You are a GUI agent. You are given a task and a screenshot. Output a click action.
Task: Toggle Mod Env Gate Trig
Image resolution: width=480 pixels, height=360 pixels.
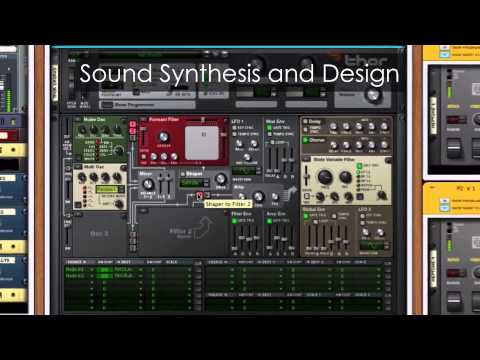[269, 128]
